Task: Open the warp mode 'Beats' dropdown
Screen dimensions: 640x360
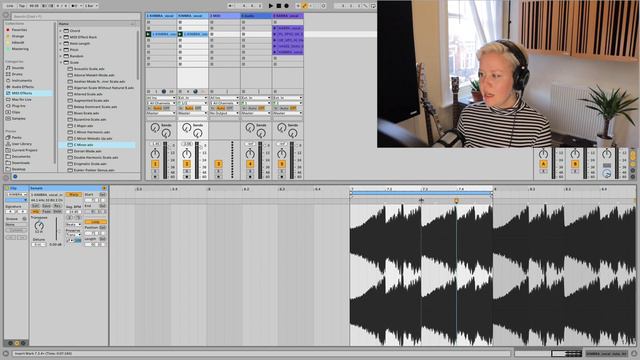Action: click(x=73, y=225)
